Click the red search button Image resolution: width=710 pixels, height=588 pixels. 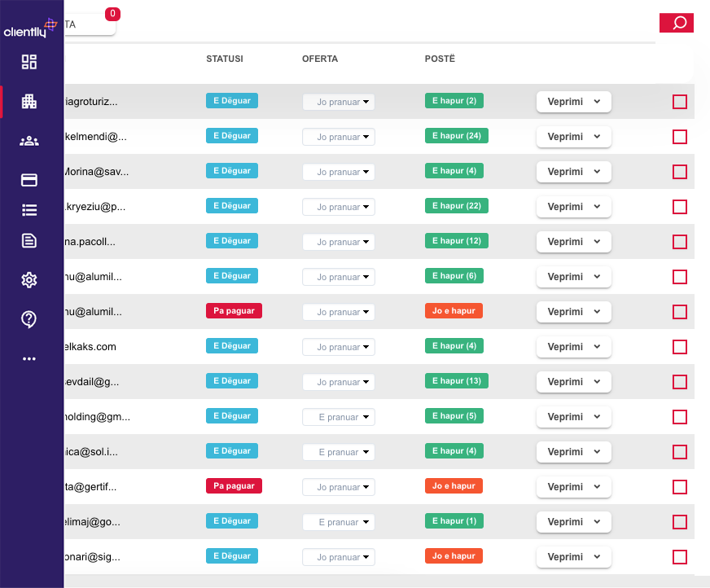pos(676,23)
